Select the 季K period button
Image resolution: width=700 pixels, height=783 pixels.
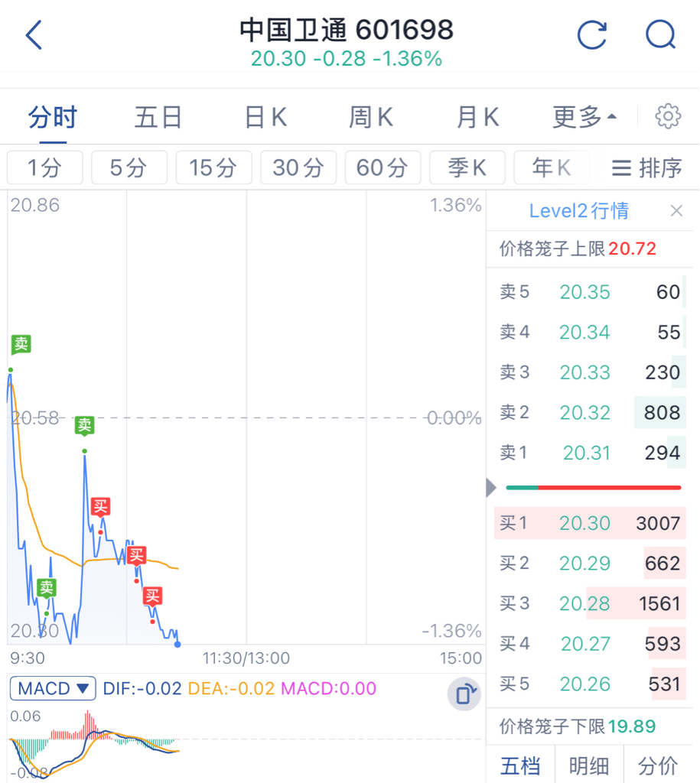[467, 167]
